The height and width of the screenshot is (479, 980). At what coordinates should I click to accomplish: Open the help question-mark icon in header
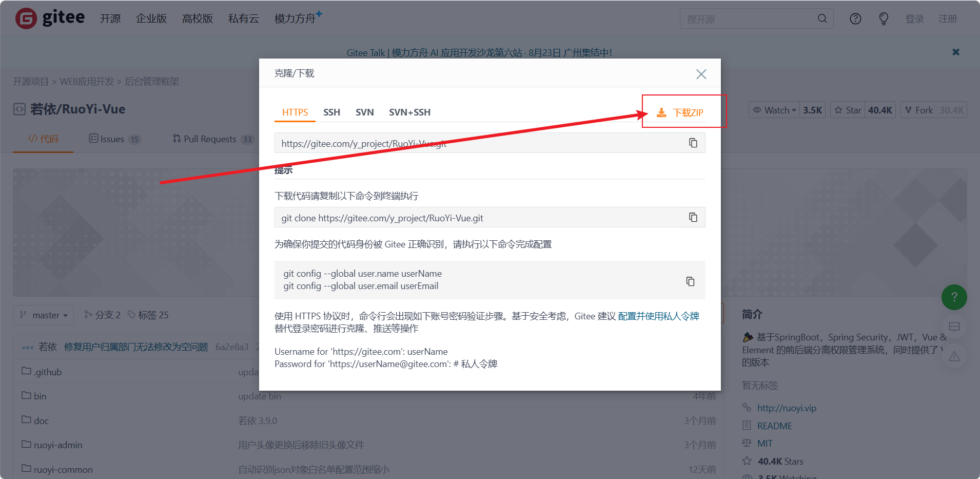pos(855,18)
